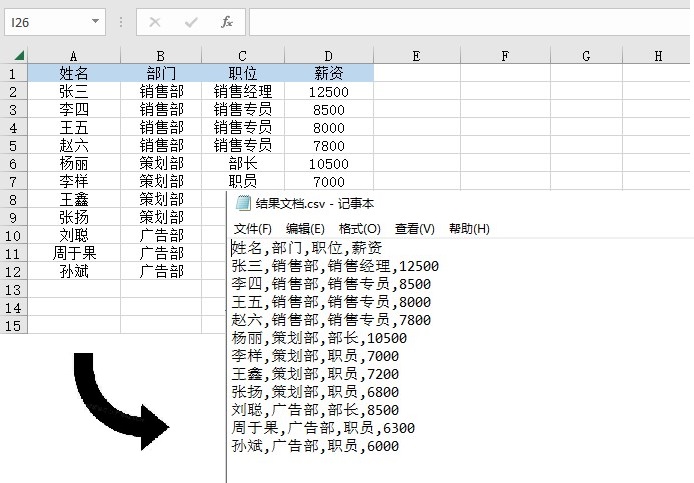Click cell containing 销售经理
Image resolution: width=694 pixels, height=483 pixels.
coord(243,92)
